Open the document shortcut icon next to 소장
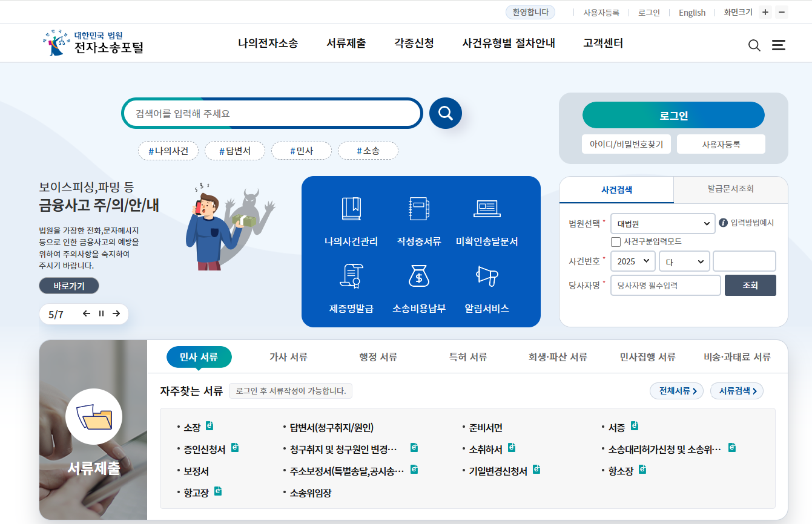The width and height of the screenshot is (812, 524). (x=209, y=425)
